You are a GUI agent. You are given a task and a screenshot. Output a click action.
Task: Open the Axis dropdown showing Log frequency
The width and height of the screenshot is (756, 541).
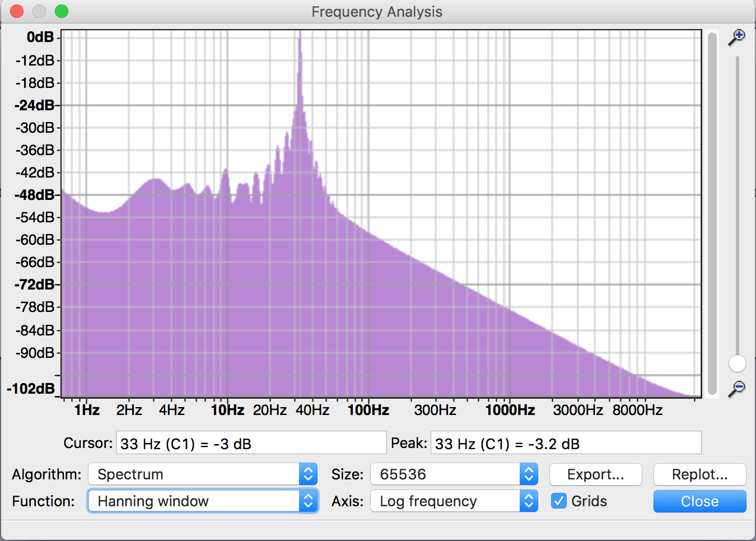(x=454, y=501)
